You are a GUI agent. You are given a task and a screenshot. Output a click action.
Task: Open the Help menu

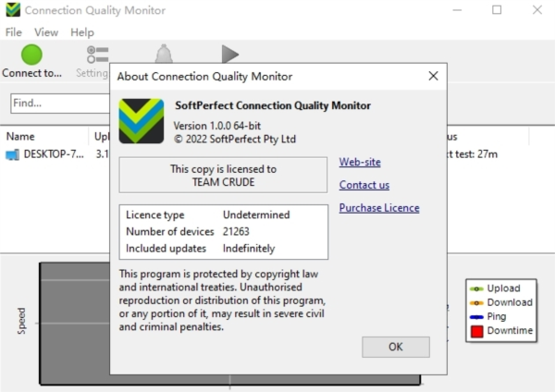(82, 32)
